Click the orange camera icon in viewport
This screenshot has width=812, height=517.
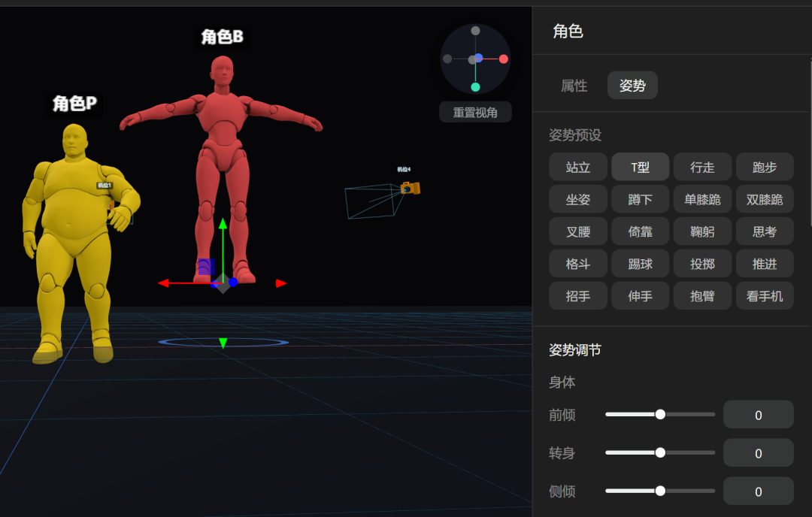(411, 188)
